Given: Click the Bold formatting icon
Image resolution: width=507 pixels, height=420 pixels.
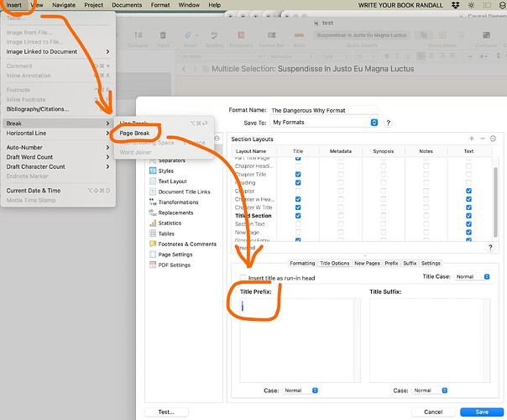Looking at the screenshot, I should (387, 56).
